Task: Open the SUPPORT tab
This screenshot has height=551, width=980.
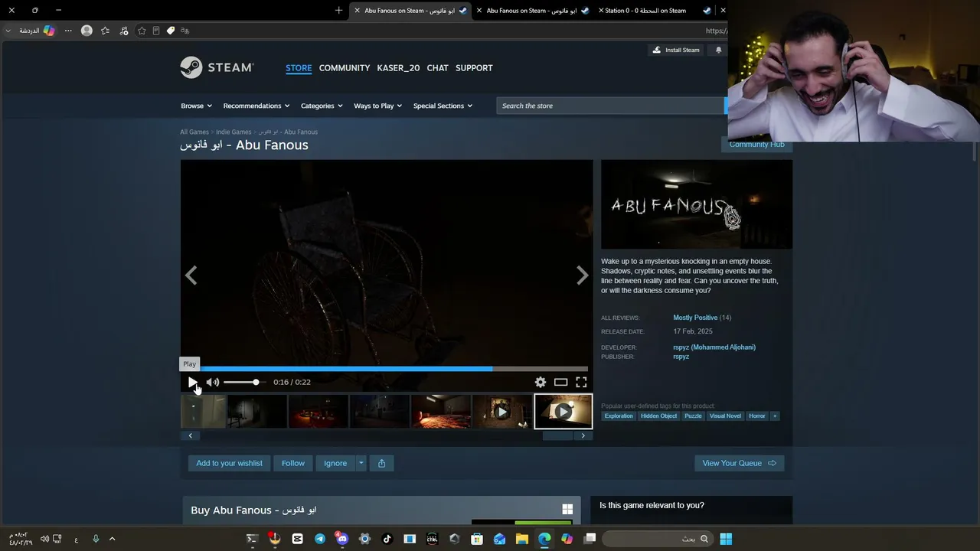Action: tap(474, 68)
